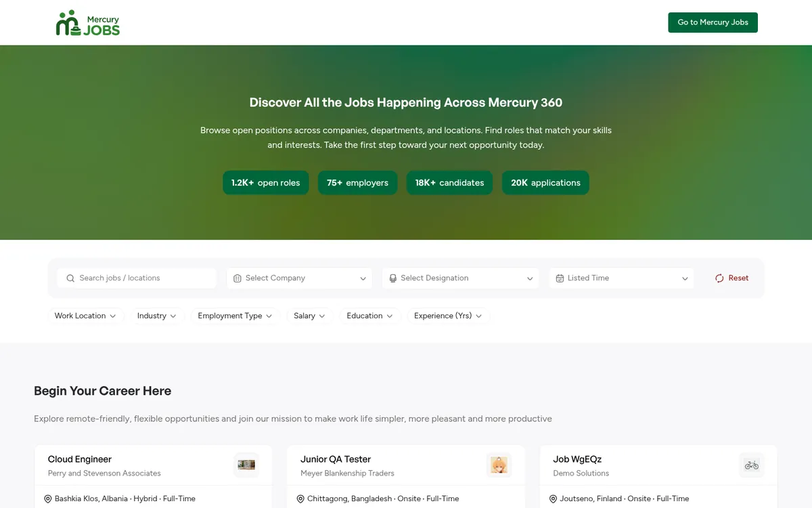
Task: Click the Discover All the Jobs heading
Action: click(406, 103)
